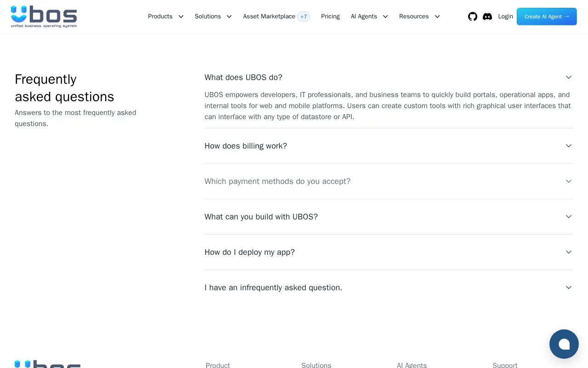Click 'How do I deploy my app?' text

coord(249,252)
